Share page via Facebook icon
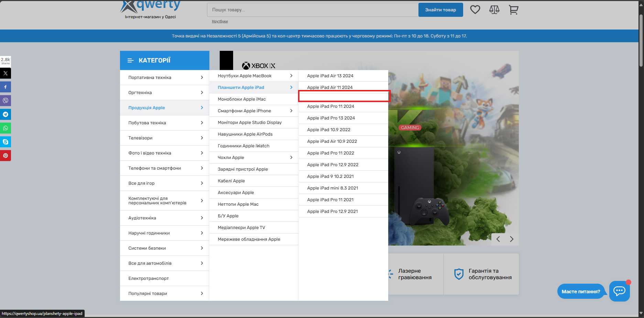Screen dimensions: 644x318 pos(6,87)
